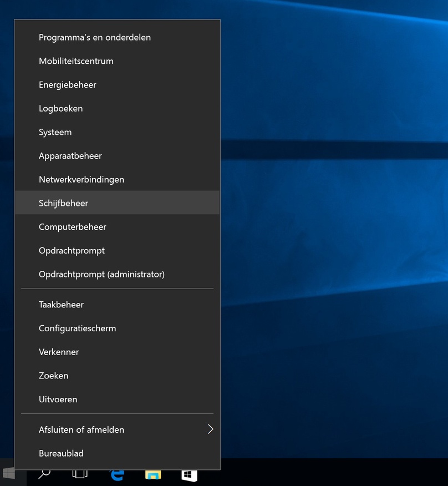448x486 pixels.
Task: Open Windows Store taskbar icon
Action: 189,474
